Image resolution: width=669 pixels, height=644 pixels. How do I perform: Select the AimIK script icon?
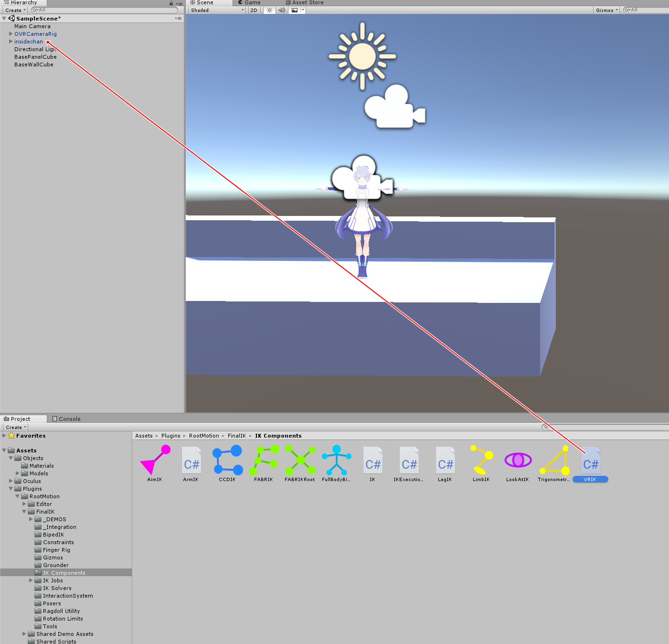coord(154,460)
